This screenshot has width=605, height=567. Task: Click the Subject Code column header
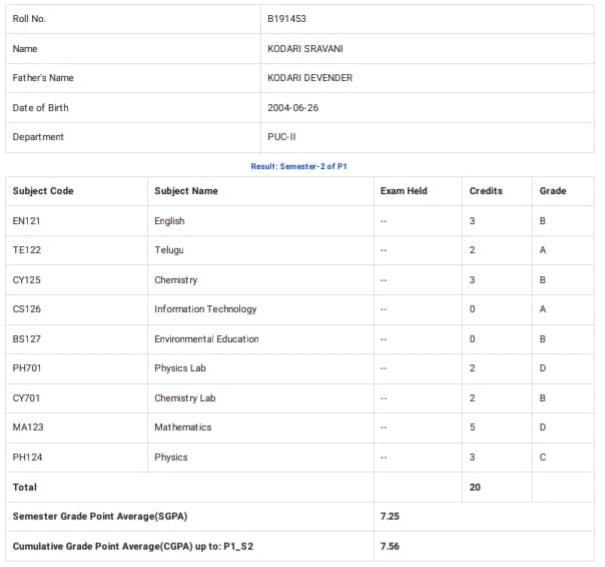click(x=43, y=191)
